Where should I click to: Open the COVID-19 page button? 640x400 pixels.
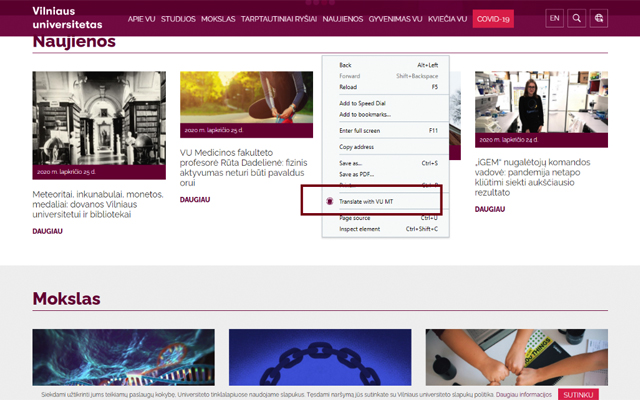pyautogui.click(x=493, y=19)
